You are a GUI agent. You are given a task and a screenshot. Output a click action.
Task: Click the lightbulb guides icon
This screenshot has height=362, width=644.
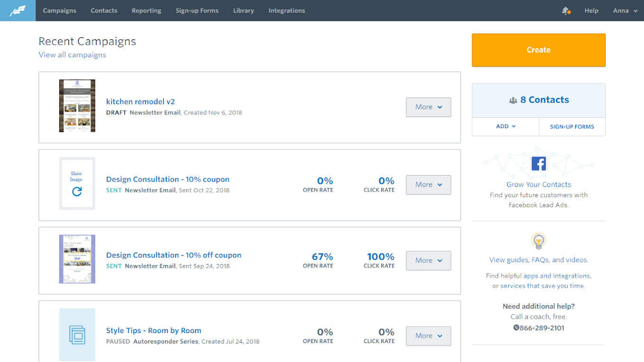coord(538,241)
